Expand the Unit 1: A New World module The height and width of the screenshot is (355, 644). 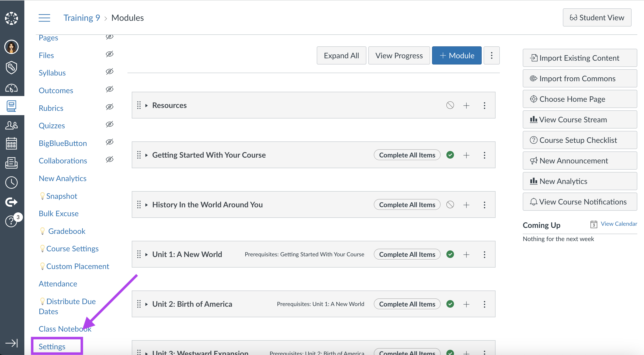(147, 254)
